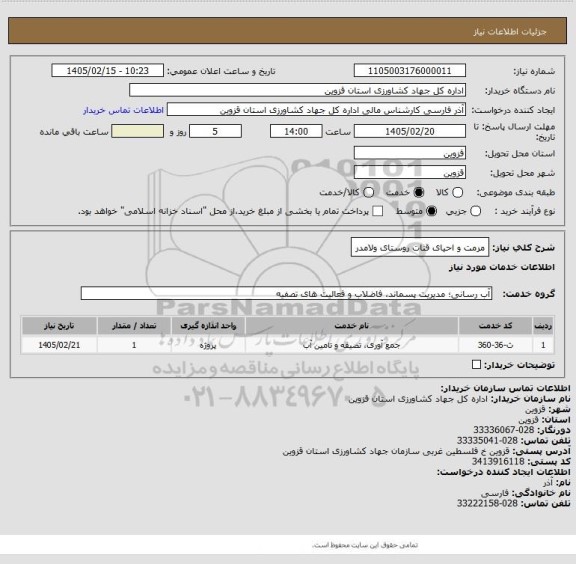This screenshot has width=576, height=564.
Task: Click the شرح کلی نیاز description box
Action: tap(420, 248)
